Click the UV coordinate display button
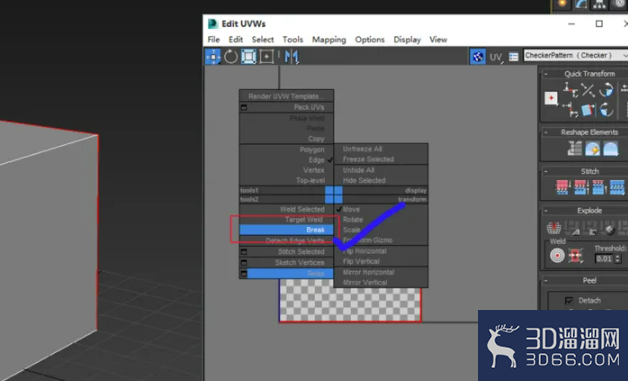 [496, 57]
